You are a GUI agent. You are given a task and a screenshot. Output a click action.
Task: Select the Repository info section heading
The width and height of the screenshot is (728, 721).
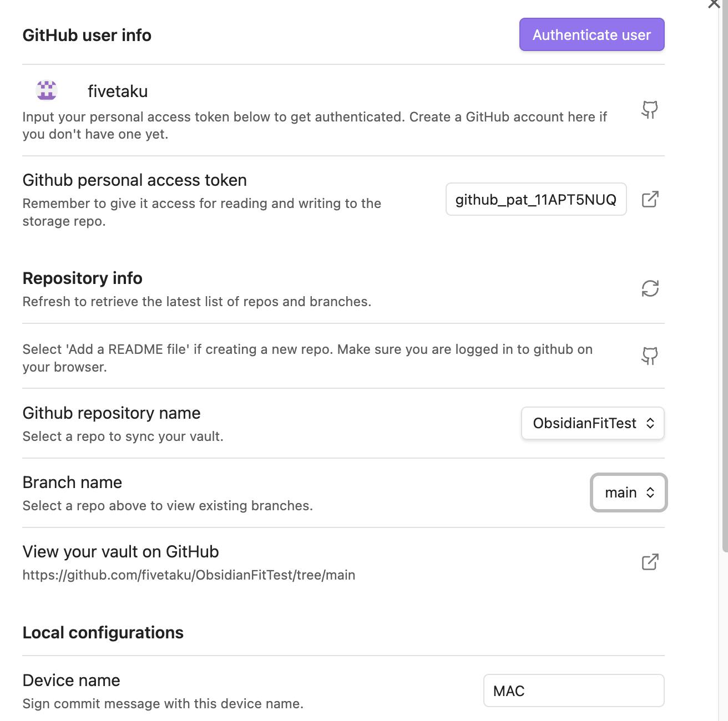(83, 278)
